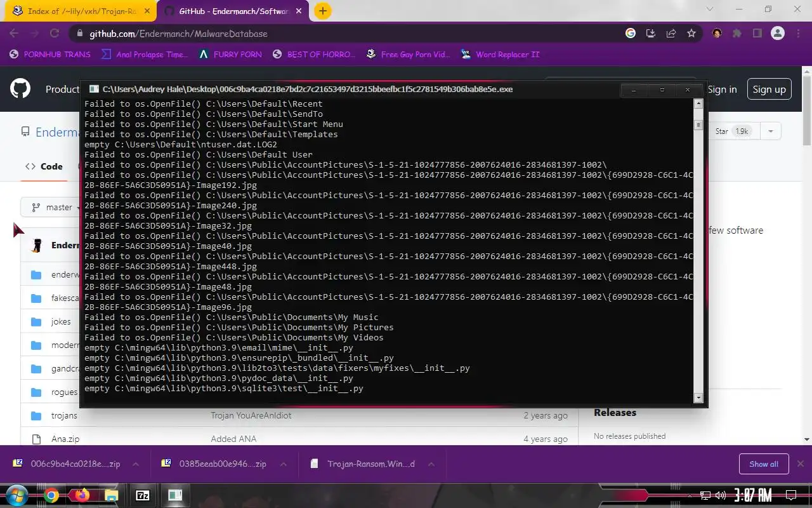Open the Ana.zip file link
This screenshot has height=508, width=812.
(x=65, y=439)
